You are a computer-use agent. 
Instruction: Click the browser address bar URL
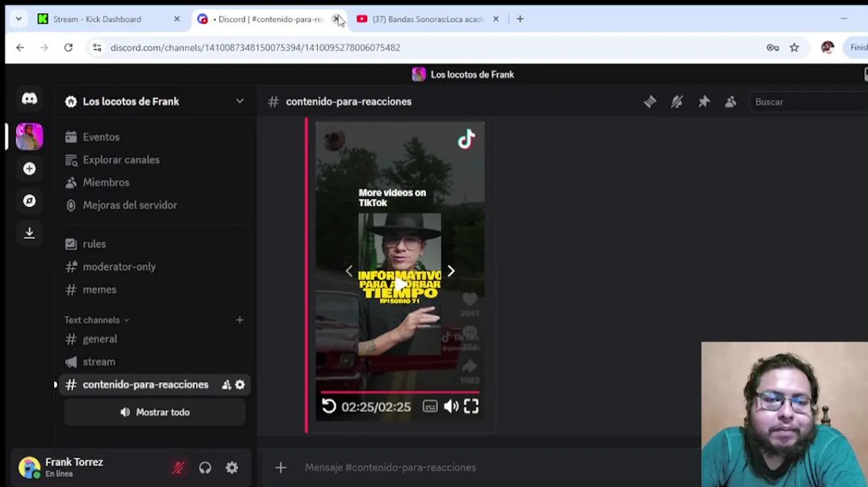[x=255, y=47]
